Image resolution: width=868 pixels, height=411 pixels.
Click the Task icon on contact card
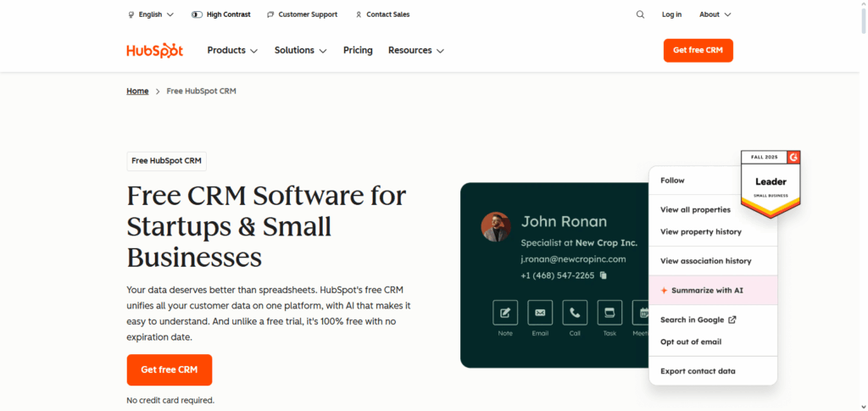[x=609, y=313]
